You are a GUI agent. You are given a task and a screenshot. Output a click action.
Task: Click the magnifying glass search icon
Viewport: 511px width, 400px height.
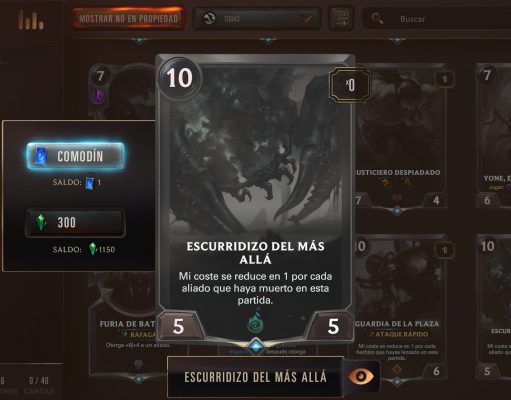(x=377, y=18)
